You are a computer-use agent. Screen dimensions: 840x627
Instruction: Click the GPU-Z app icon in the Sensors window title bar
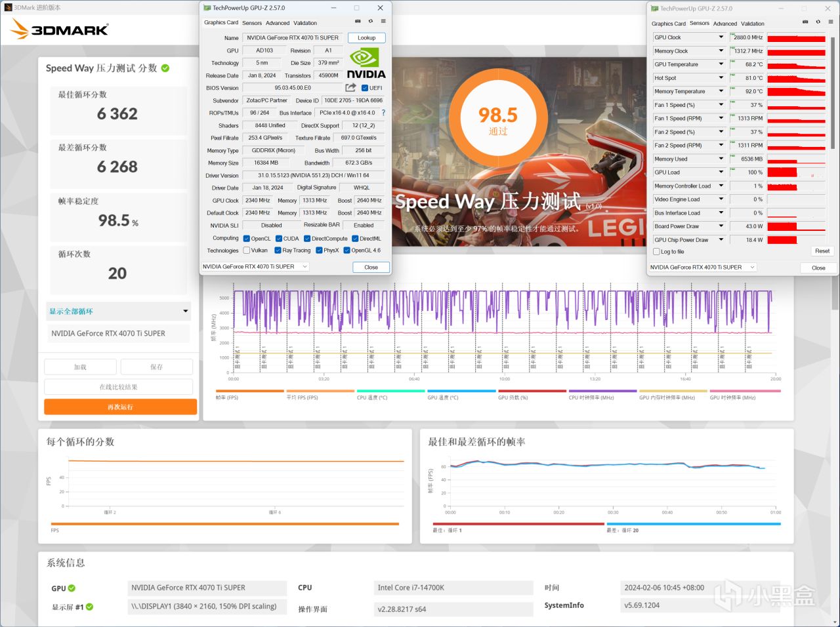pos(655,9)
